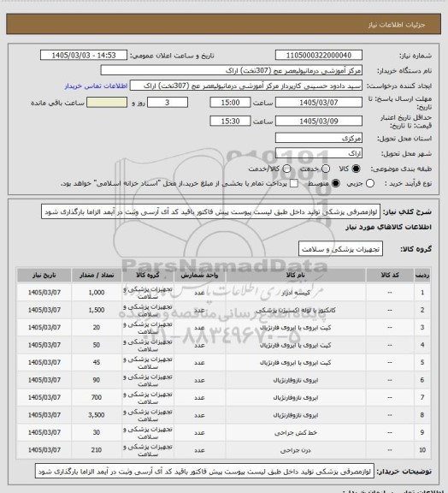Click the request creator field سید دادود حسینی
The height and width of the screenshot is (493, 448).
[246, 86]
